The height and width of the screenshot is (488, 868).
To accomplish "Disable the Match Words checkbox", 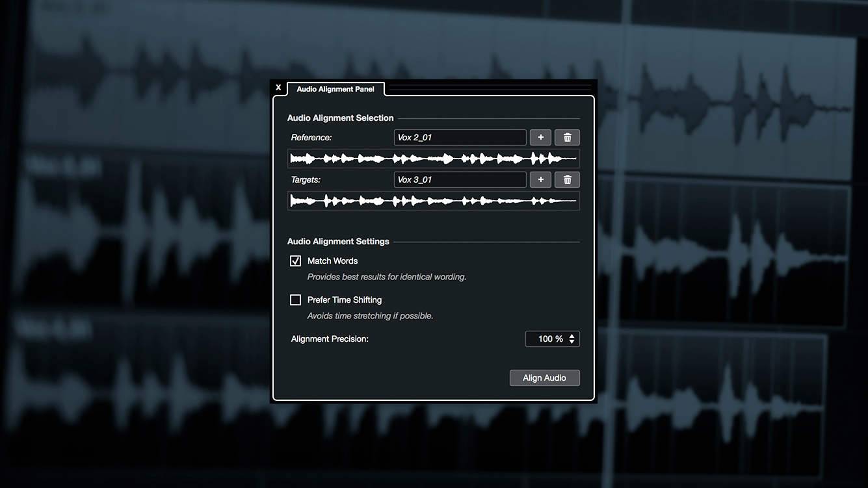I will [295, 261].
